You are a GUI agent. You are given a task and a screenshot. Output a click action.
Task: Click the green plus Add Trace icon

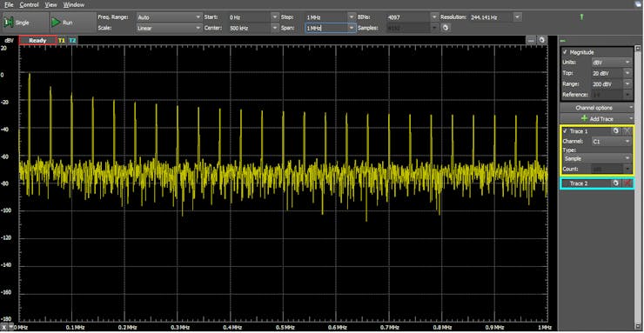point(585,118)
